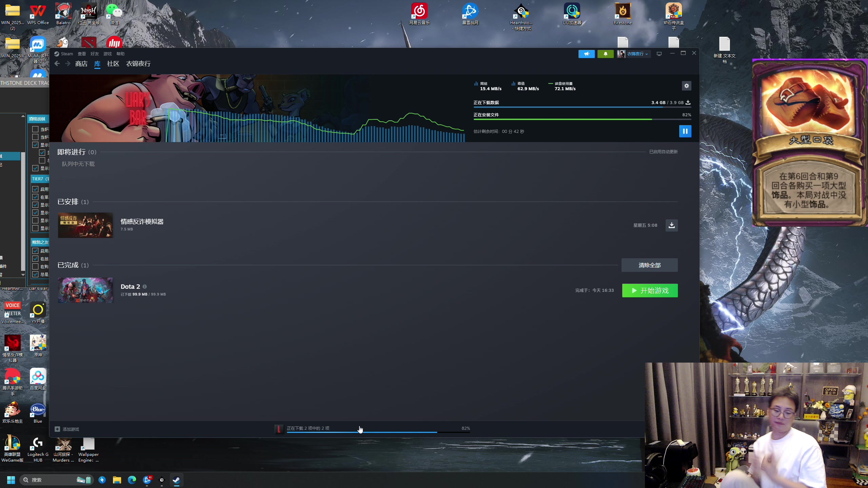This screenshot has height=488, width=868.
Task: Download 情感反诈模拟器 update now
Action: [672, 225]
